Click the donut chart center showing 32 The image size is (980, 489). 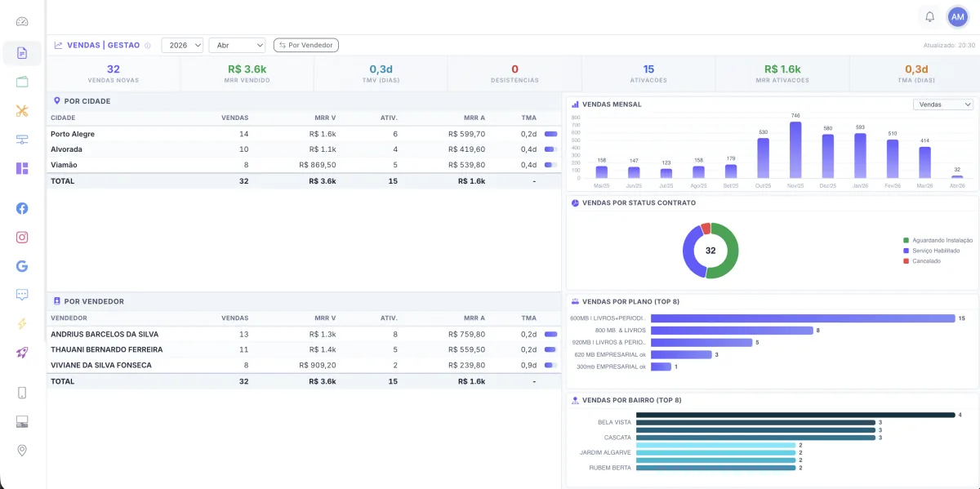710,251
